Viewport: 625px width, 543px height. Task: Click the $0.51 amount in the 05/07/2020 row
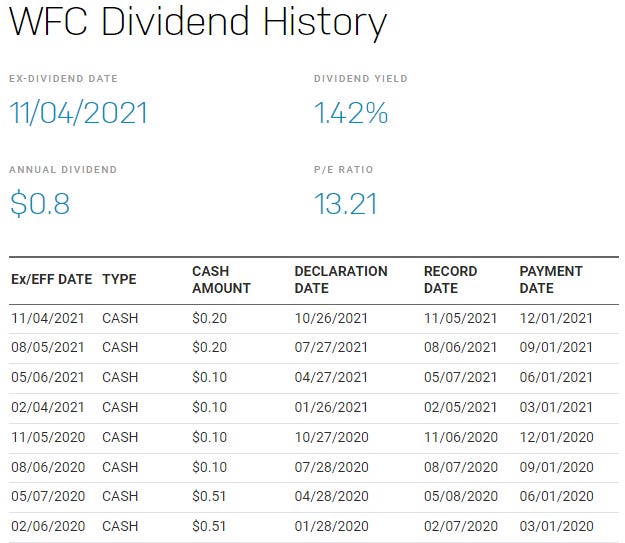[x=209, y=496]
